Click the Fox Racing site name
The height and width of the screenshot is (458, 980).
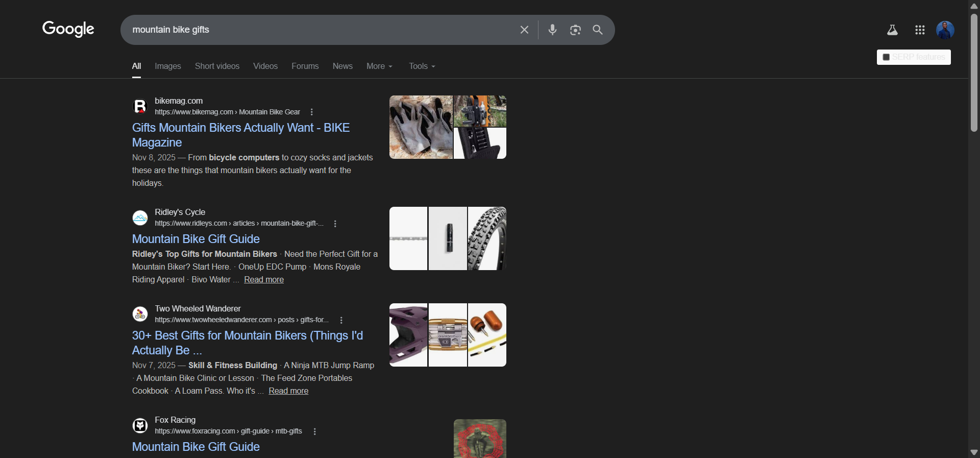(175, 420)
